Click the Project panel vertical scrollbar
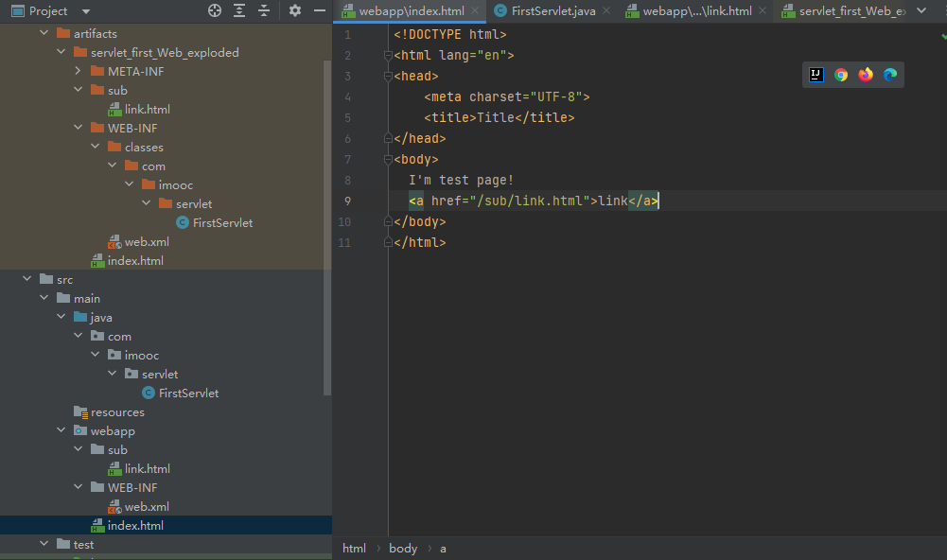Viewport: 947px width, 560px height. tap(327, 227)
